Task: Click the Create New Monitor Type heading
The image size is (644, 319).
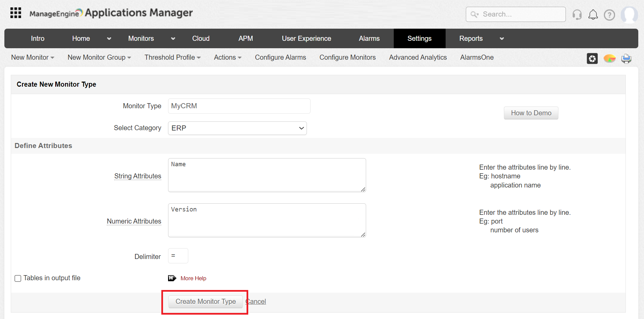Action: point(57,84)
